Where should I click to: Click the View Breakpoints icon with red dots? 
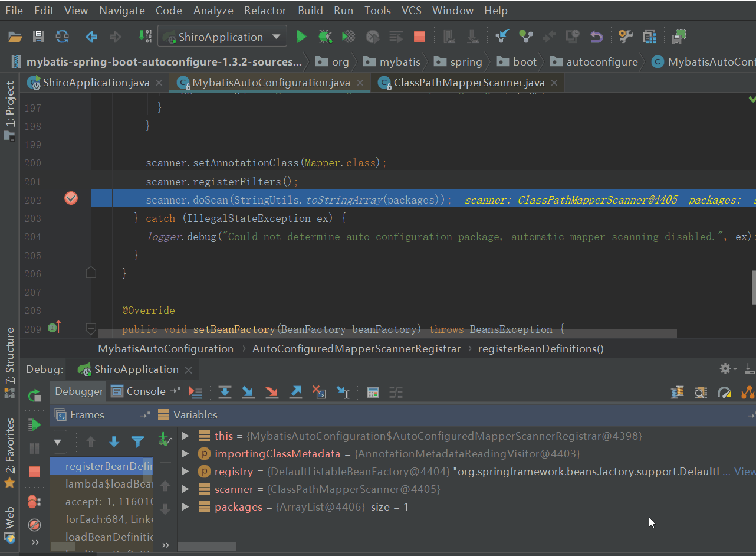35,502
